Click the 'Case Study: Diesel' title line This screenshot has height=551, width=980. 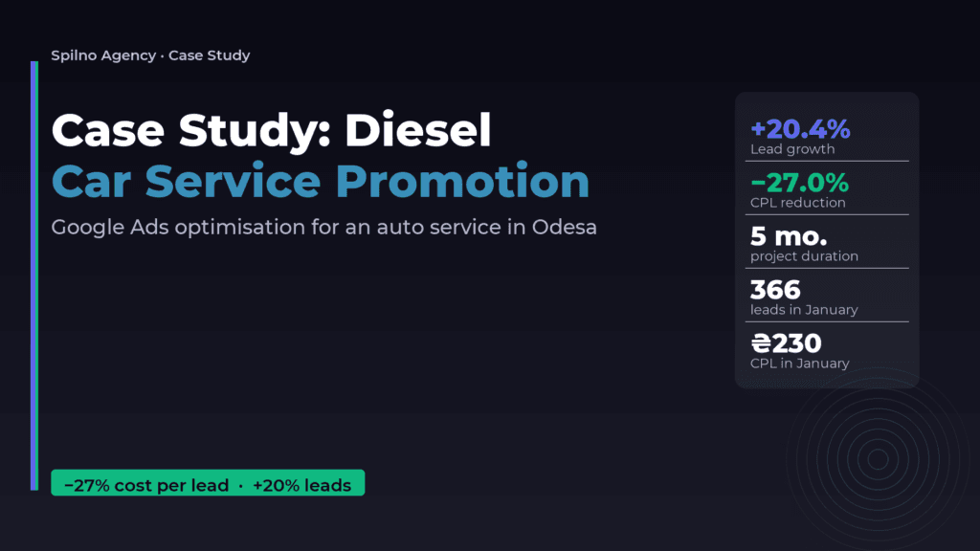point(271,130)
